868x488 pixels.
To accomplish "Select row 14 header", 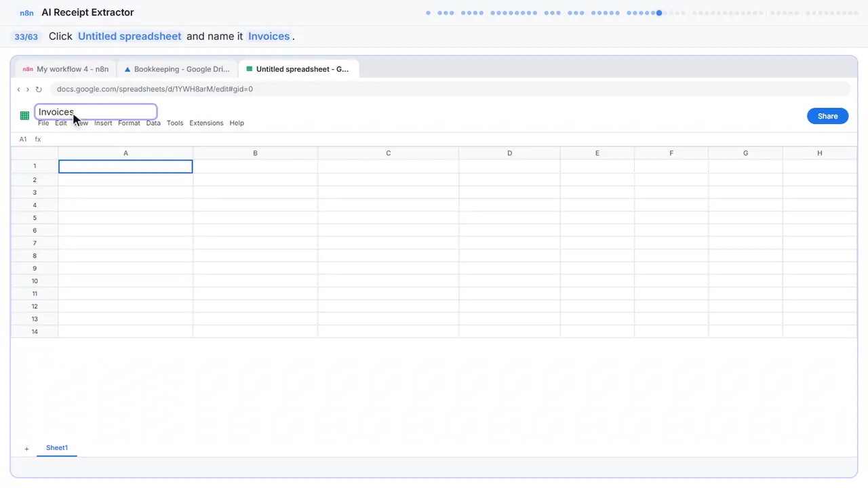I will 35,332.
